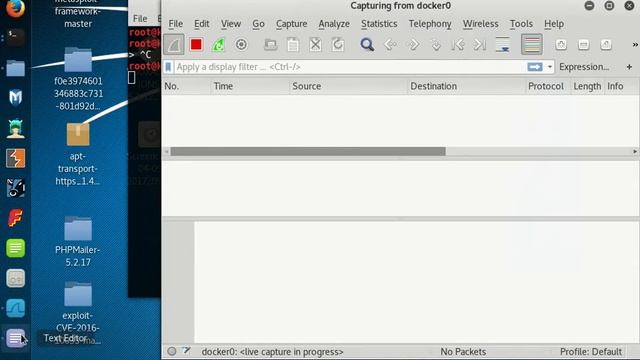
Task: Add a display filter button with plus
Action: click(629, 67)
